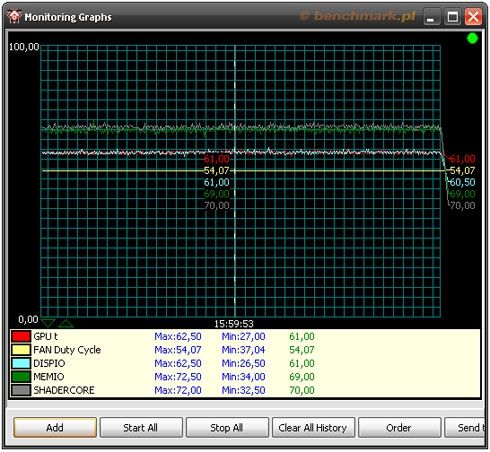Image resolution: width=490 pixels, height=452 pixels.
Task: Click the Stop All button
Action: click(x=227, y=427)
